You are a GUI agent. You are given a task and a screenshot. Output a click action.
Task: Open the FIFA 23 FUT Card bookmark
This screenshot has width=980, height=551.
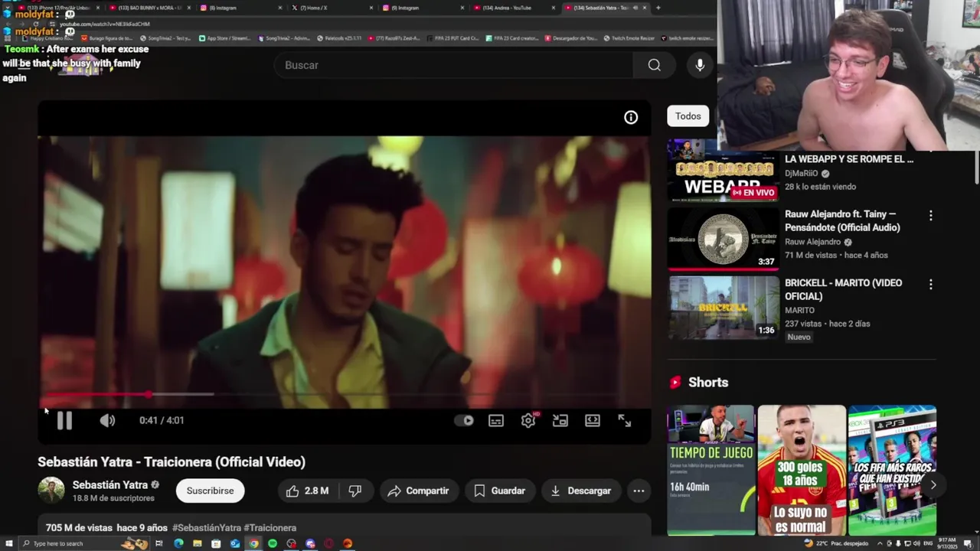[452, 37]
